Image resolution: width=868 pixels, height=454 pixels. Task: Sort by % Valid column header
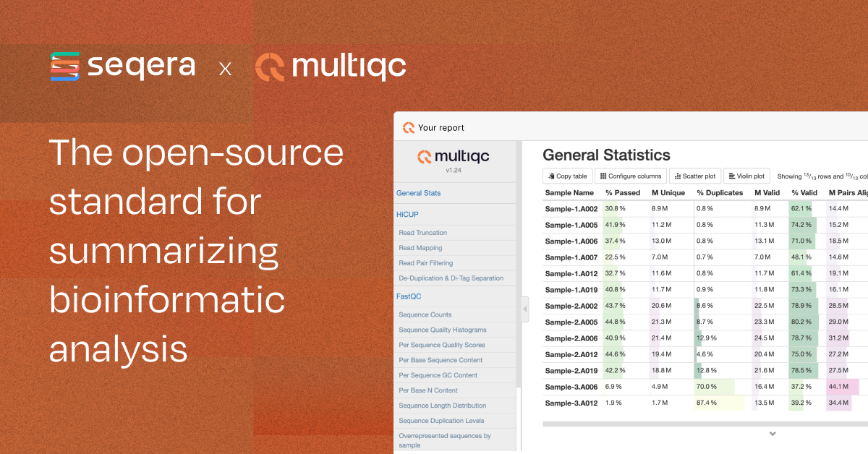tap(804, 193)
